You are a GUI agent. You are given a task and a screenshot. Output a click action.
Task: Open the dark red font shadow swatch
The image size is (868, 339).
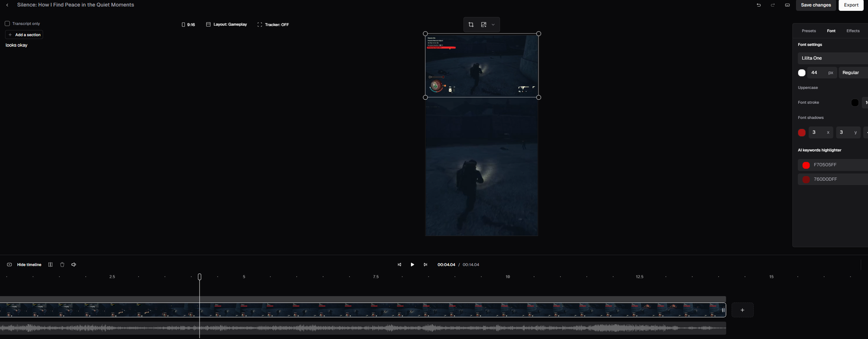[802, 133]
